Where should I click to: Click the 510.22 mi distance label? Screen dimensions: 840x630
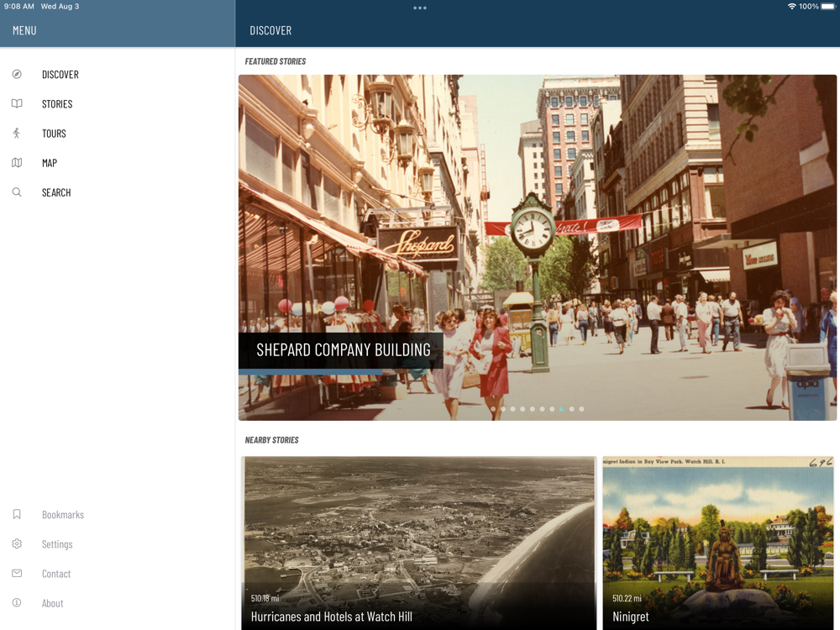point(627,598)
